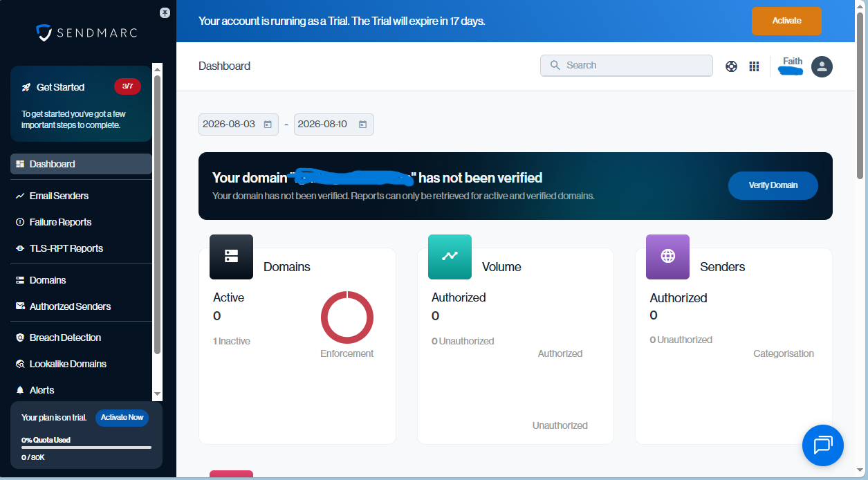The image size is (868, 480).
Task: Open the apps grid icon
Action: [754, 66]
